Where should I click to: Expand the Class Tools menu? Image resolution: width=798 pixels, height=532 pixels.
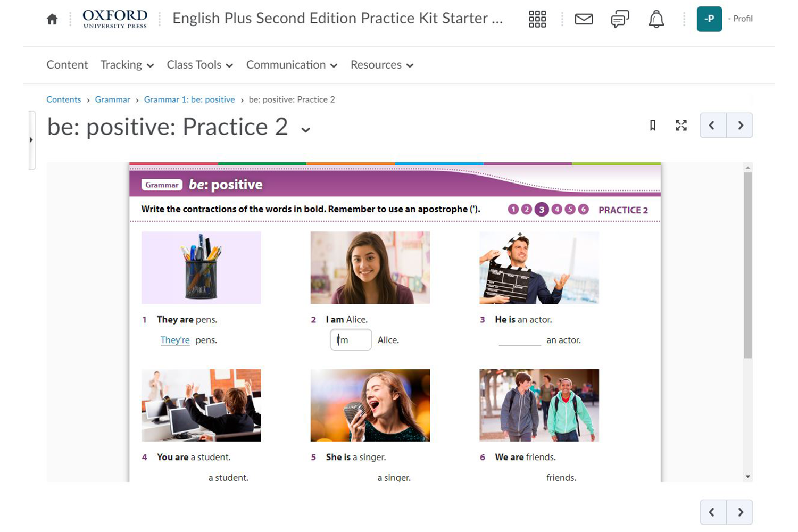(x=199, y=65)
